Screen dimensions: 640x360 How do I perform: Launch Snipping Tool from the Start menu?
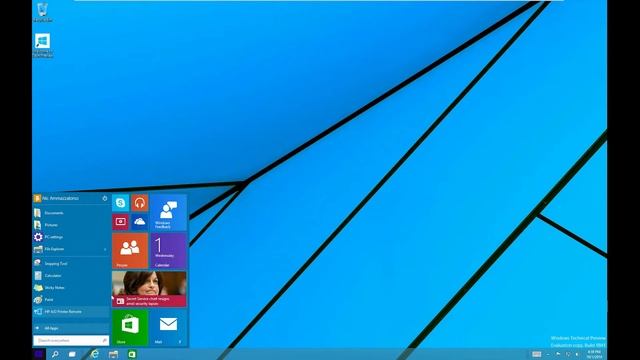tap(71, 264)
